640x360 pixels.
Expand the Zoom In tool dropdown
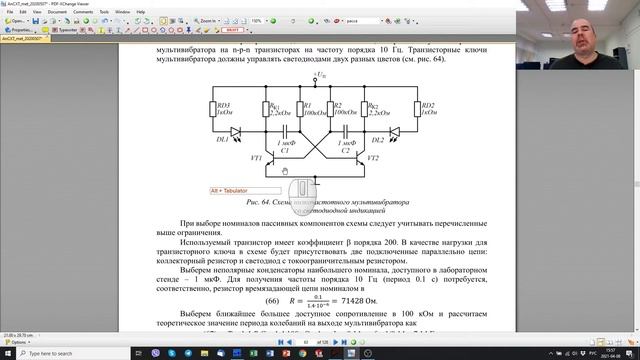point(219,21)
